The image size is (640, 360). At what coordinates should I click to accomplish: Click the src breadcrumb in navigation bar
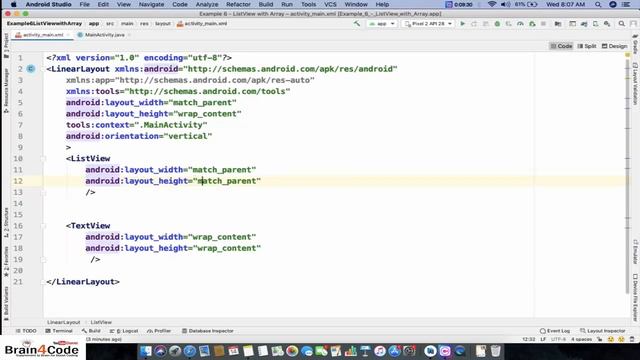point(110,24)
